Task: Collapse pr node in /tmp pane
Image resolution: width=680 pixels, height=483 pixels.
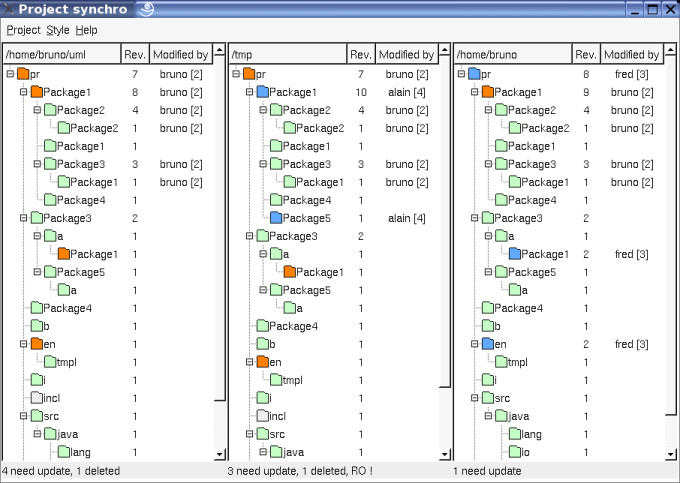Action: point(236,74)
